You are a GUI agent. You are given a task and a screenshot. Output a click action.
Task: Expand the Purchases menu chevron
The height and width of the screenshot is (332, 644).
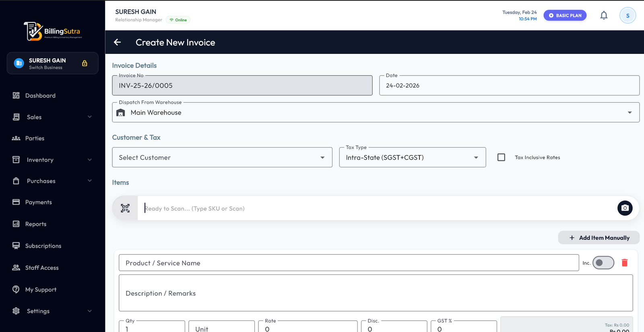pos(89,181)
